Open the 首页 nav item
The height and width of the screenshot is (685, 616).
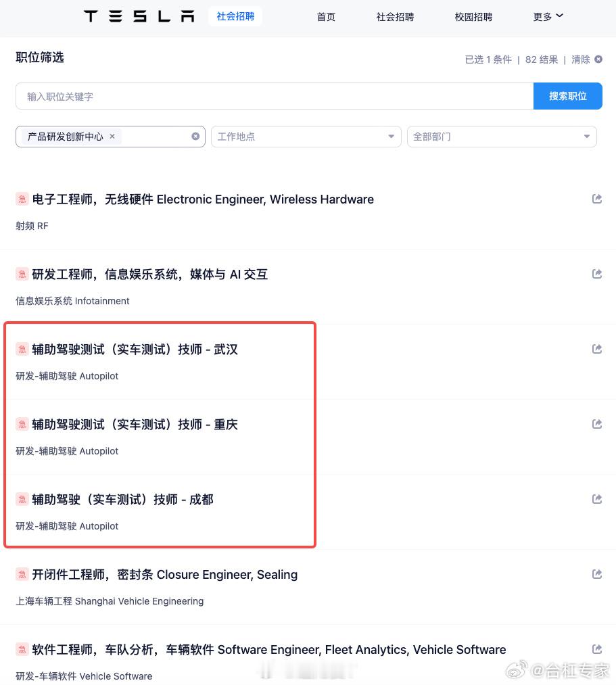[326, 17]
